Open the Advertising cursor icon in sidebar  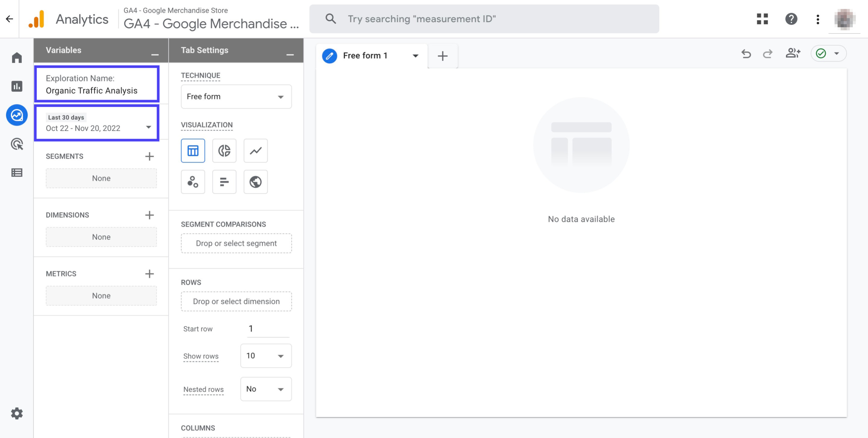click(x=17, y=144)
